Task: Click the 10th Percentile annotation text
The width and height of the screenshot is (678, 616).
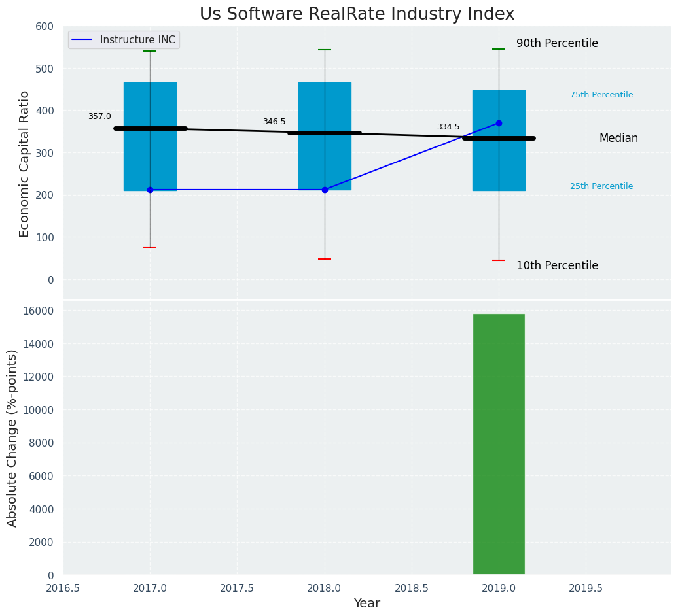Action: point(557,265)
